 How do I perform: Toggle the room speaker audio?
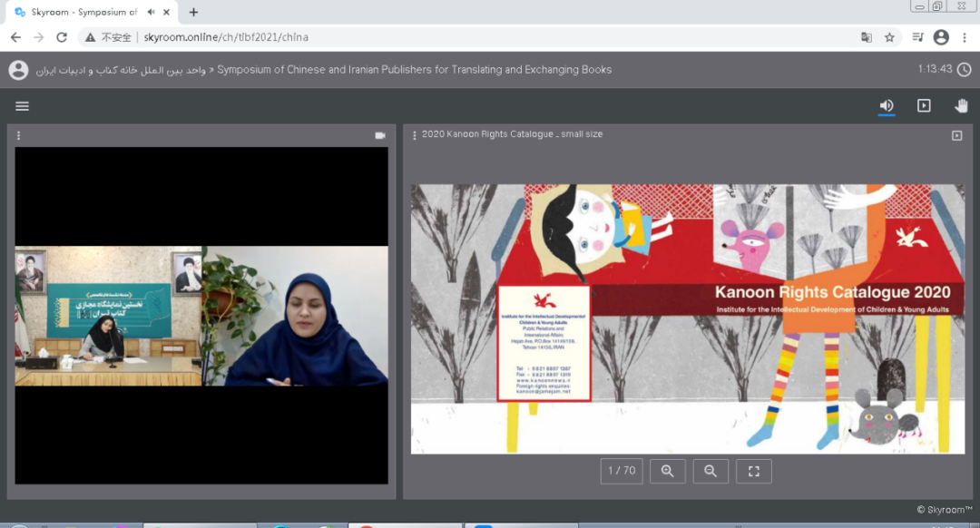click(887, 106)
